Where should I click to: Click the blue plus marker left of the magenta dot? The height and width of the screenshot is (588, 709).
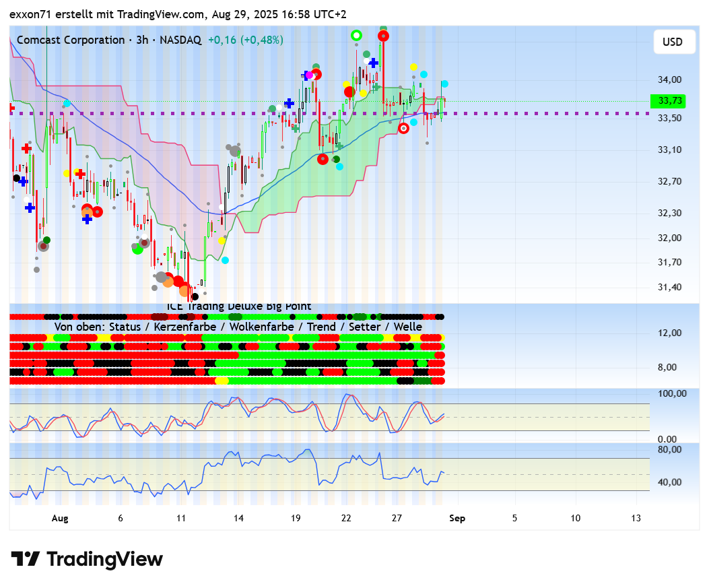pos(304,75)
